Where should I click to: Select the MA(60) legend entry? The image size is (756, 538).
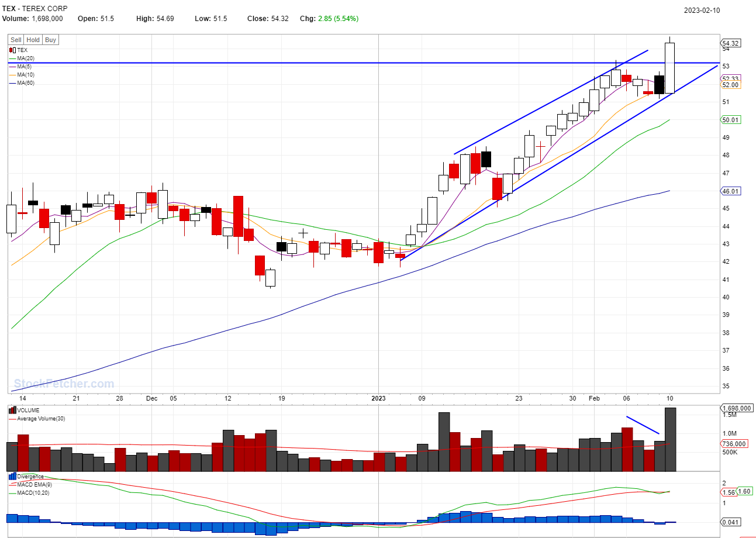click(x=23, y=83)
